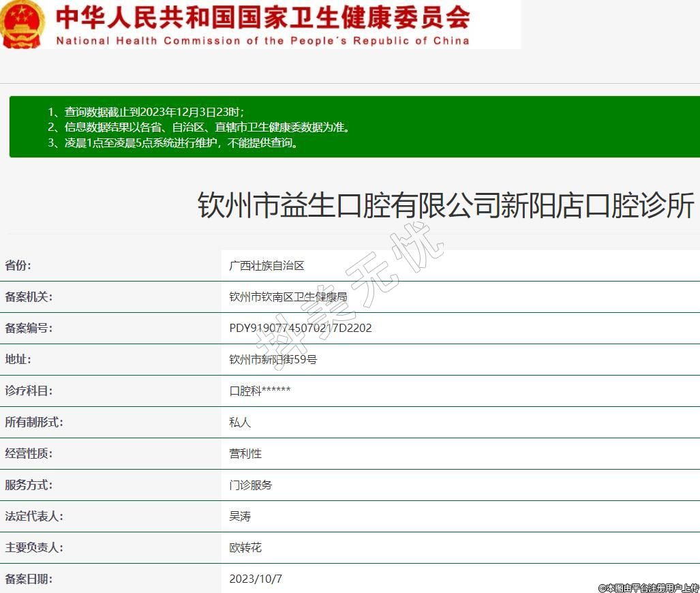
Task: Click the ownership value 私人
Action: click(x=240, y=423)
